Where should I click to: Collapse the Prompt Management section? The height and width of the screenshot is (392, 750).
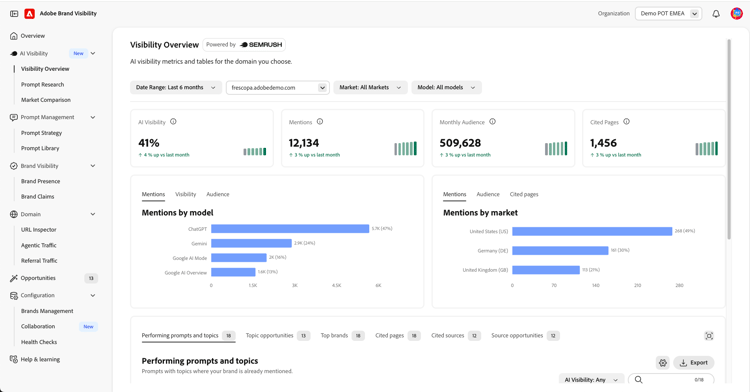[93, 117]
